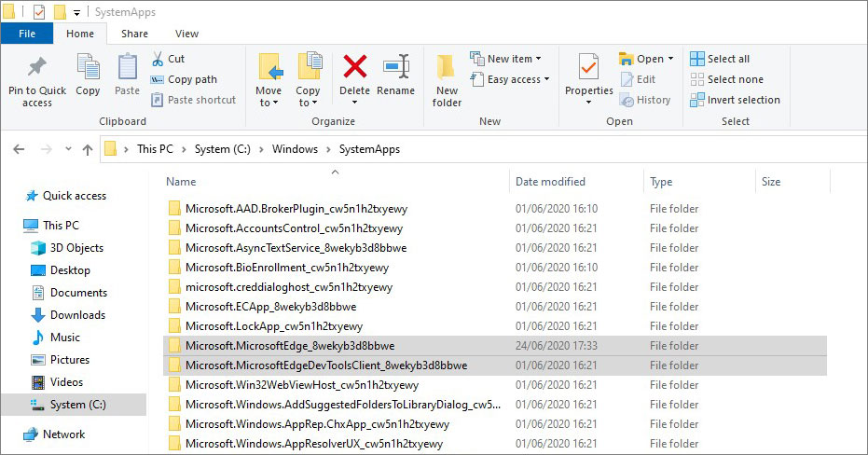Click the address bar folder icon

(x=111, y=149)
